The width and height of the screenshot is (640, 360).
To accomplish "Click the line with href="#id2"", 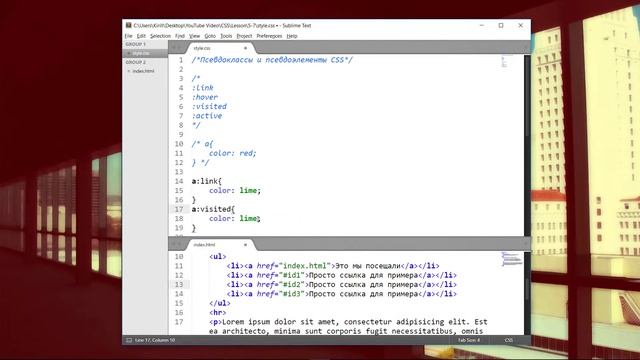I will [342, 285].
